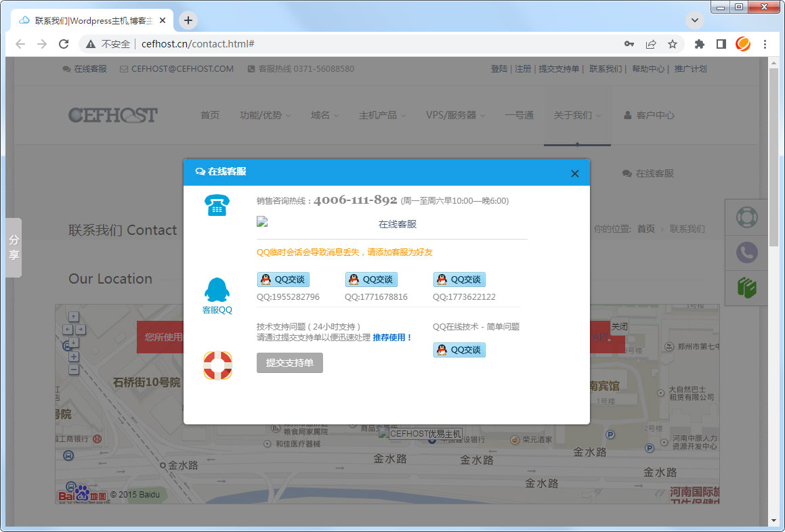Image resolution: width=785 pixels, height=532 pixels.
Task: Click the 客服QQ penguin icon
Action: coord(217,290)
